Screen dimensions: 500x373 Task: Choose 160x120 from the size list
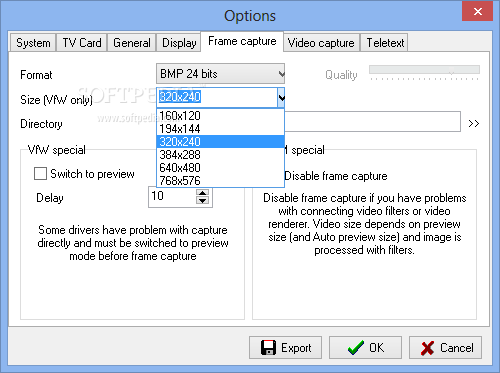pos(220,116)
